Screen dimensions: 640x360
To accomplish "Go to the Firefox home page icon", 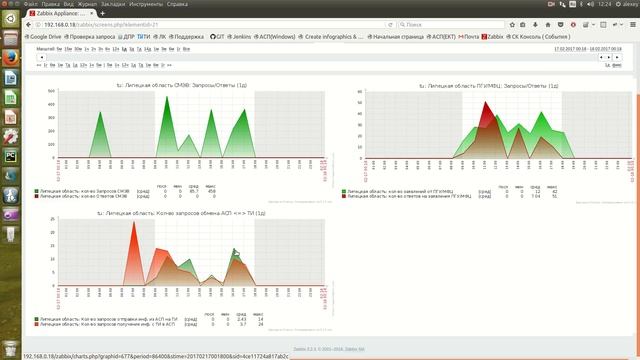I will (548, 25).
